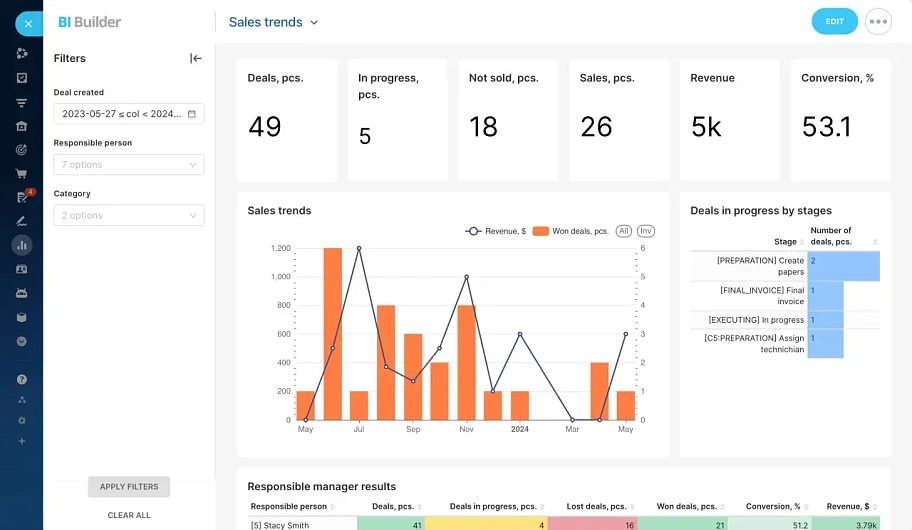Open the help question mark icon

pyautogui.click(x=21, y=380)
